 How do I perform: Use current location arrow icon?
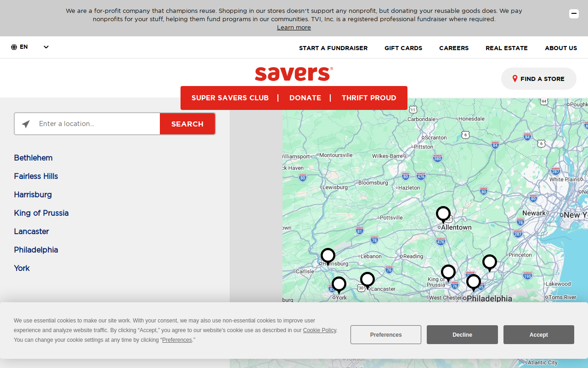point(26,124)
